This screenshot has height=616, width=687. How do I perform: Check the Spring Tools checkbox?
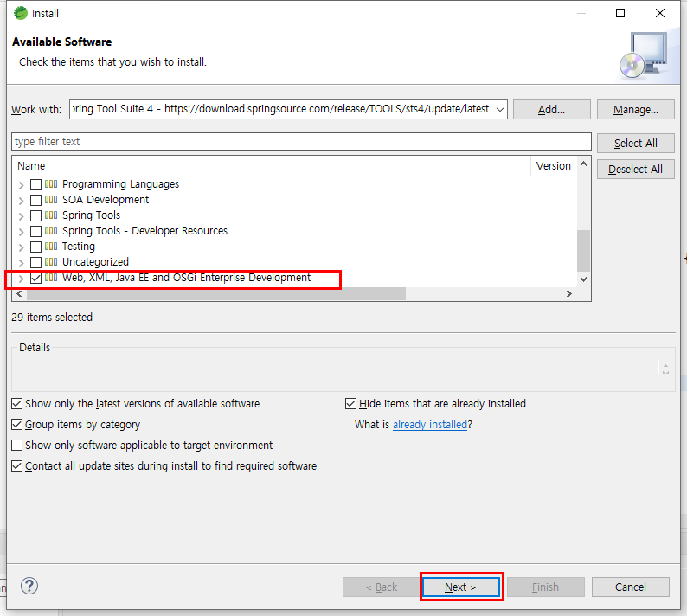[x=36, y=215]
